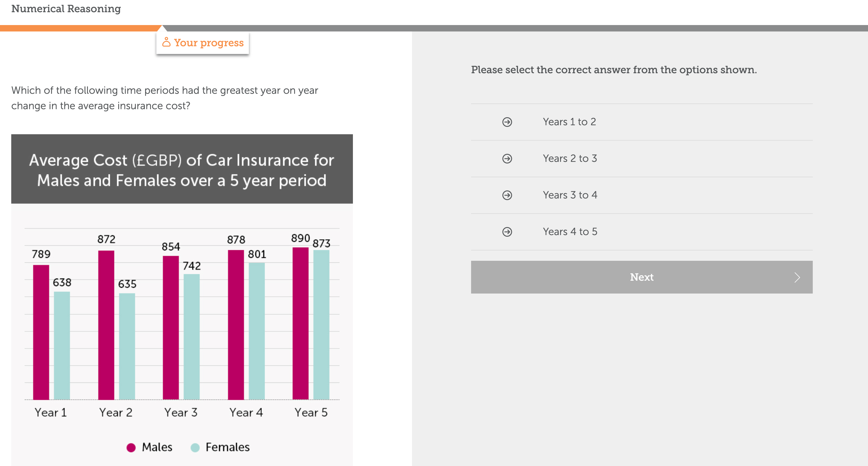Image resolution: width=868 pixels, height=466 pixels.
Task: Select the chart title banner
Action: 182,169
